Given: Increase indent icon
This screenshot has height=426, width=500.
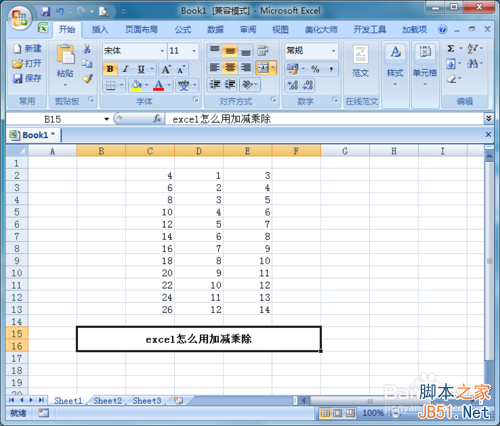Looking at the screenshot, I should tap(230, 85).
